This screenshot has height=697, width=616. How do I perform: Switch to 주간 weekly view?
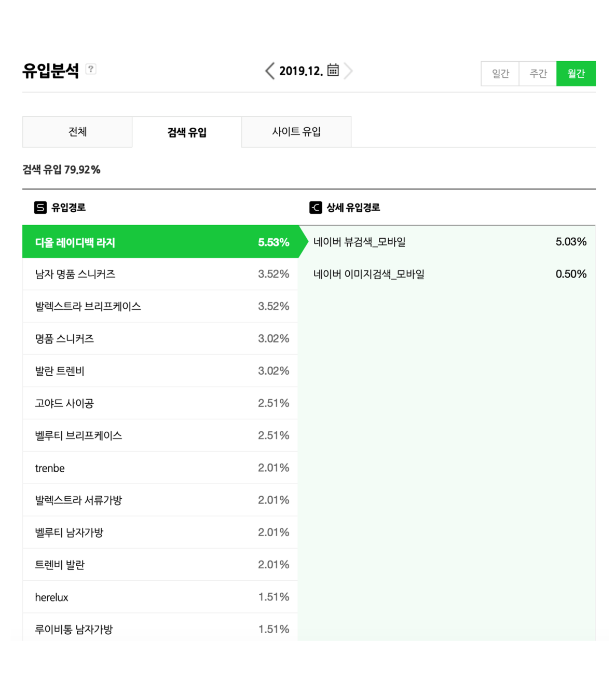pyautogui.click(x=538, y=74)
